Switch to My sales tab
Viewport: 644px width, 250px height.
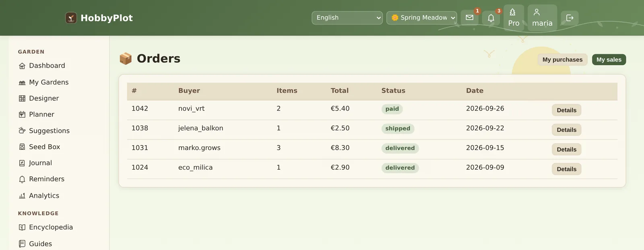[609, 59]
